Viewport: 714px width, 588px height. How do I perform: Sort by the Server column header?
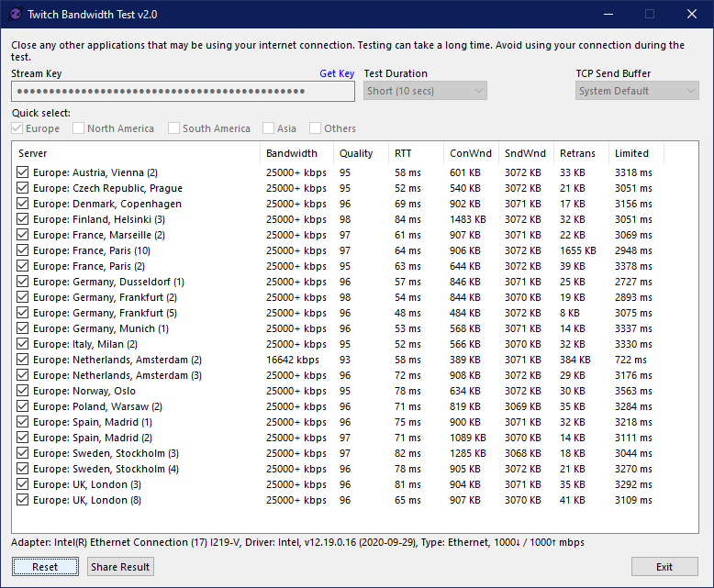pyautogui.click(x=136, y=153)
